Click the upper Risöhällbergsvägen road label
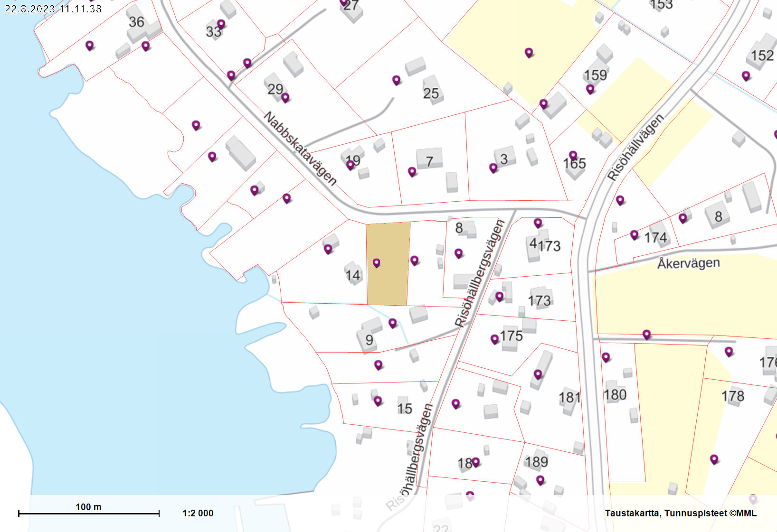This screenshot has width=777, height=532. click(x=479, y=273)
